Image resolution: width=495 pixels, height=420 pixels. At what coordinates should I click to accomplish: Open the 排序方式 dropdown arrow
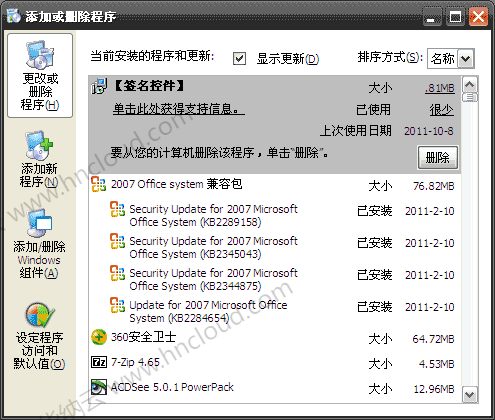465,59
